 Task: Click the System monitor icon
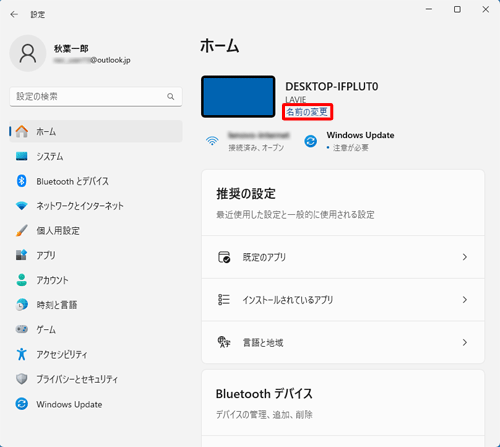(22, 156)
